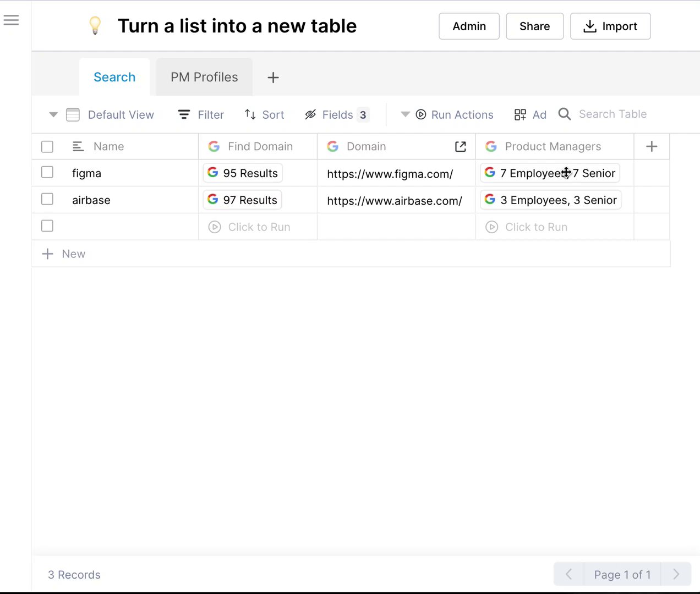The height and width of the screenshot is (594, 700).
Task: Select the Search tab
Action: 114,77
